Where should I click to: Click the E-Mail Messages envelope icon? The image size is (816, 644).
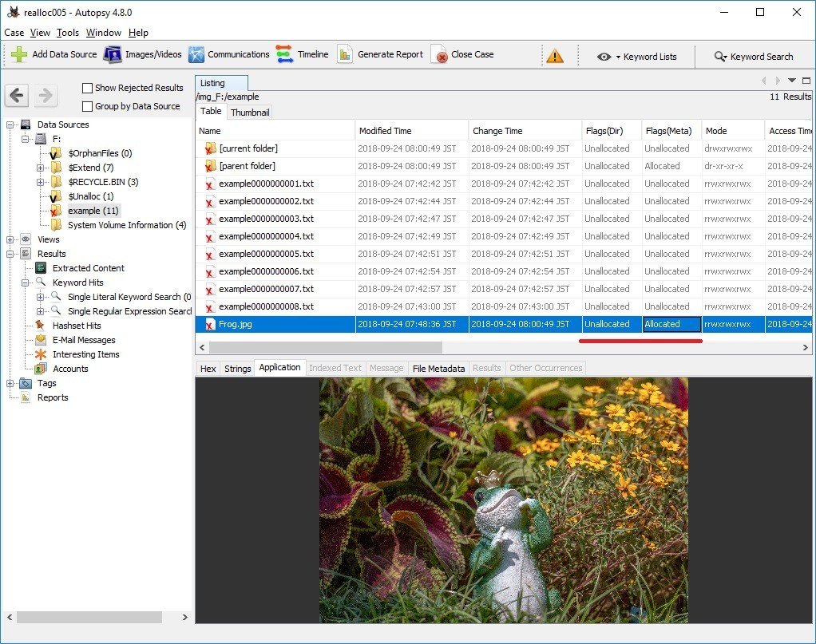coord(41,340)
